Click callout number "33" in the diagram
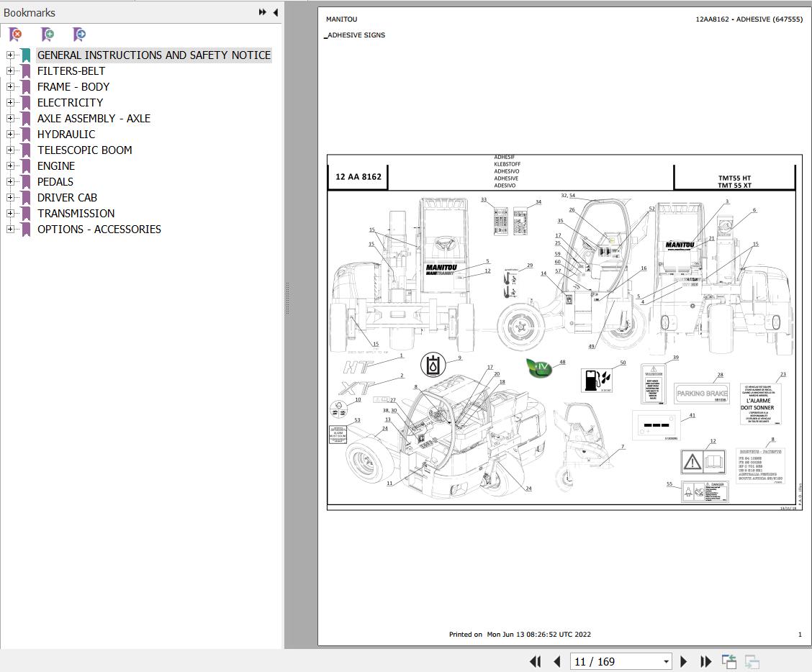812x672 pixels. (484, 199)
